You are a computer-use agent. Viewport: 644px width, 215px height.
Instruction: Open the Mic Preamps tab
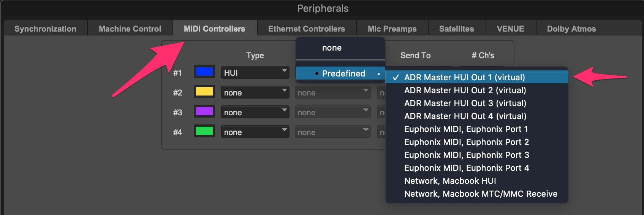392,29
